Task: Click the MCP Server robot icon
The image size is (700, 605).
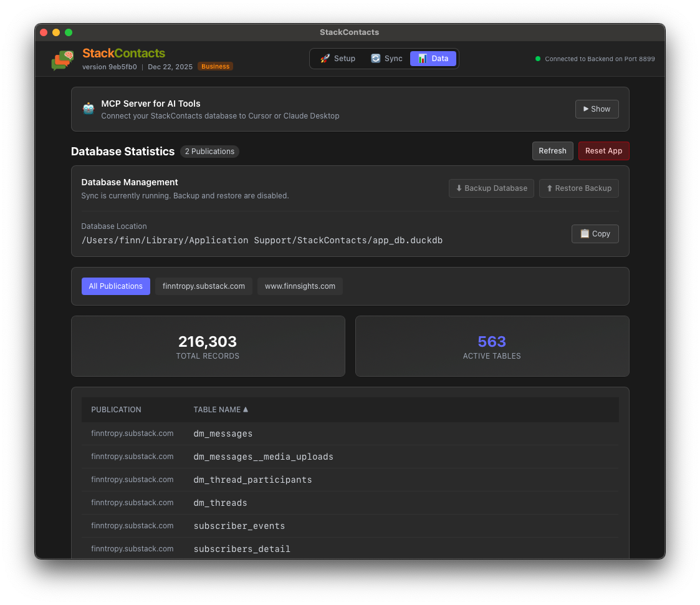Action: pos(89,109)
